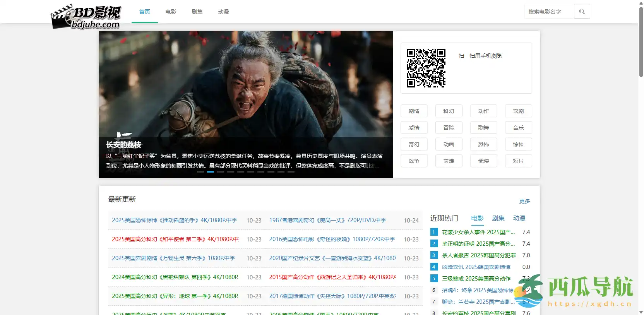Click rank badge 3 in hot list
Viewport: 644px width, 315px height.
click(x=434, y=255)
